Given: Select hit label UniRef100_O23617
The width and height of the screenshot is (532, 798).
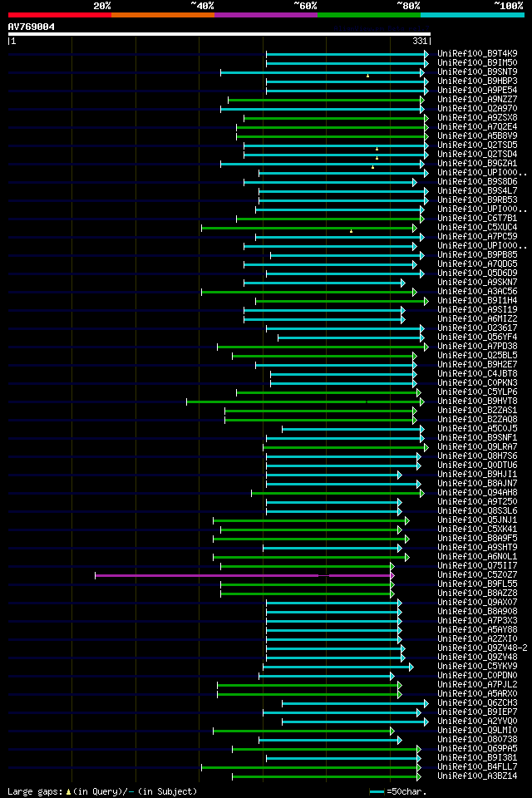Looking at the screenshot, I should click(477, 328).
